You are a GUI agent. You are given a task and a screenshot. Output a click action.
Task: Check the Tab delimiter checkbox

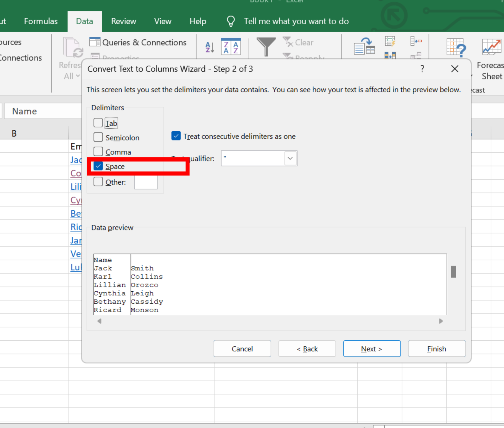pos(98,123)
